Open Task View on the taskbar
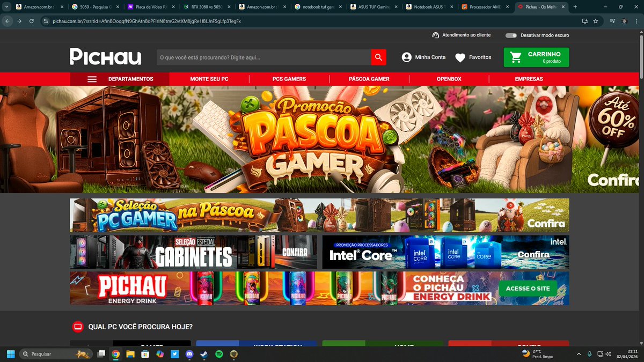The width and height of the screenshot is (644, 362). [x=101, y=354]
